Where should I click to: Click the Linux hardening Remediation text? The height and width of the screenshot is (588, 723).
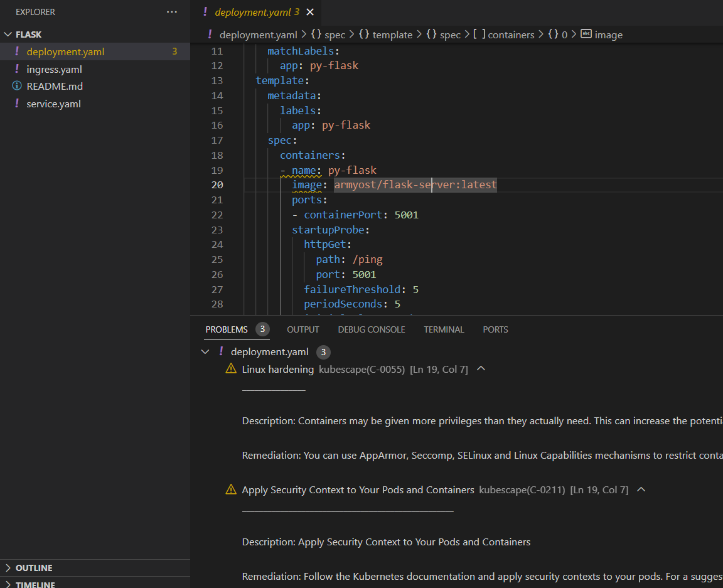point(482,456)
